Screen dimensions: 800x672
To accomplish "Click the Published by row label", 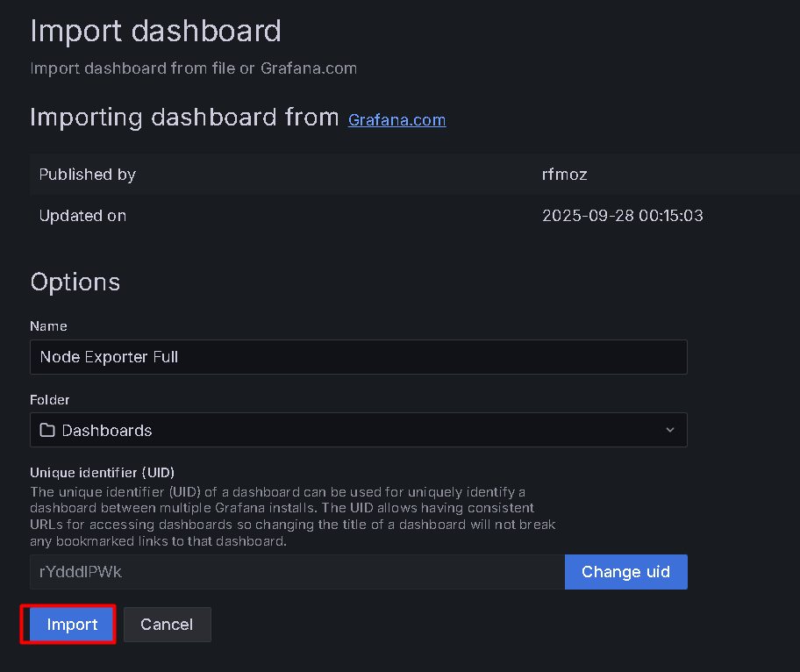I will tap(88, 175).
